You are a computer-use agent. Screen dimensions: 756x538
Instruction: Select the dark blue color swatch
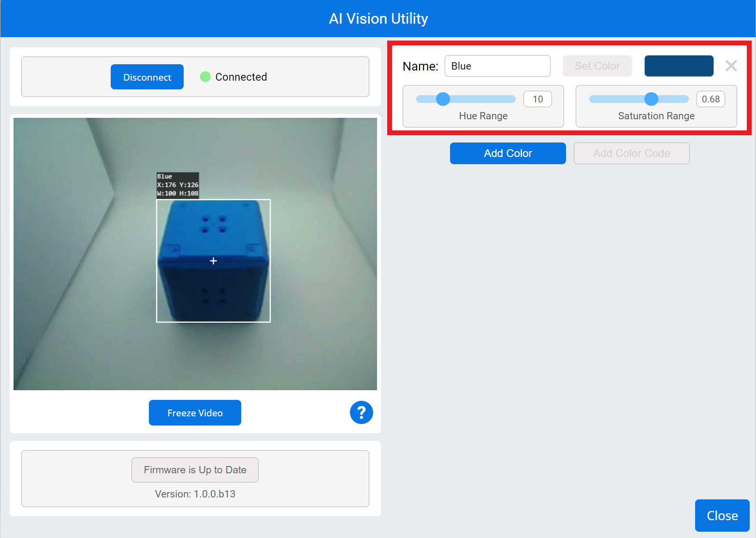tap(679, 66)
